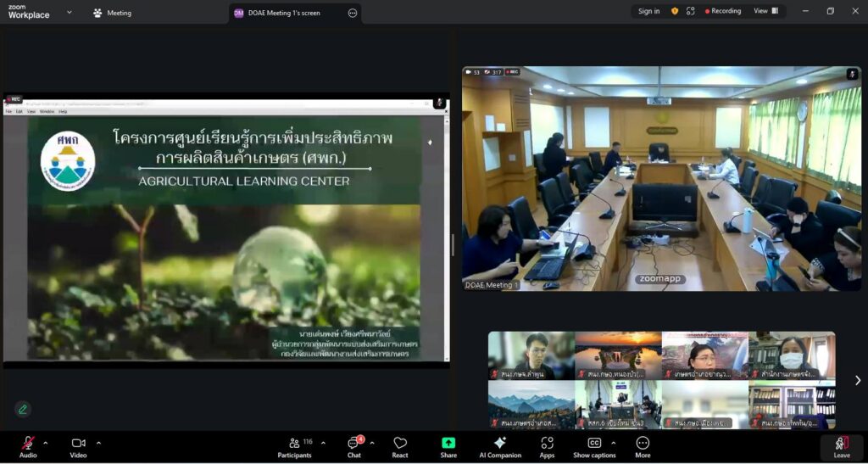The width and height of the screenshot is (868, 464).
Task: Open the Chat panel
Action: point(354,444)
